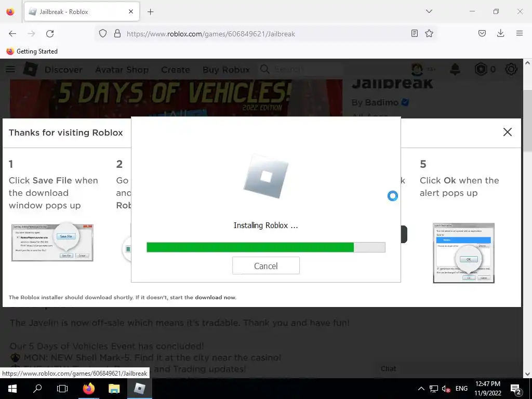This screenshot has width=532, height=399.
Task: Close the Thanks for visiting Roblox dialog
Action: tap(507, 132)
